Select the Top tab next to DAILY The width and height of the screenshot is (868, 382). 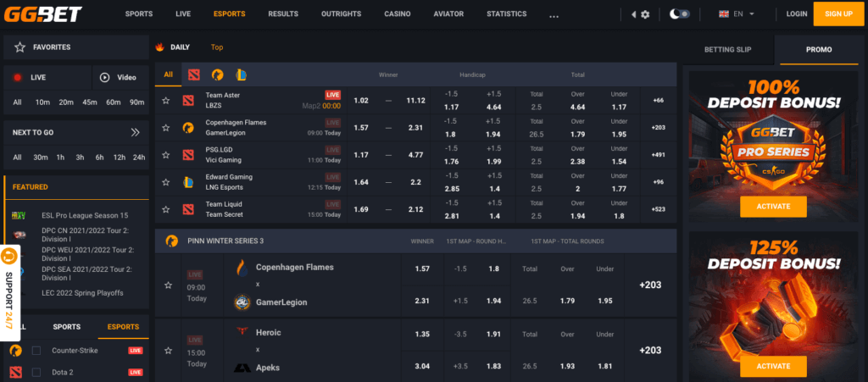[x=217, y=47]
